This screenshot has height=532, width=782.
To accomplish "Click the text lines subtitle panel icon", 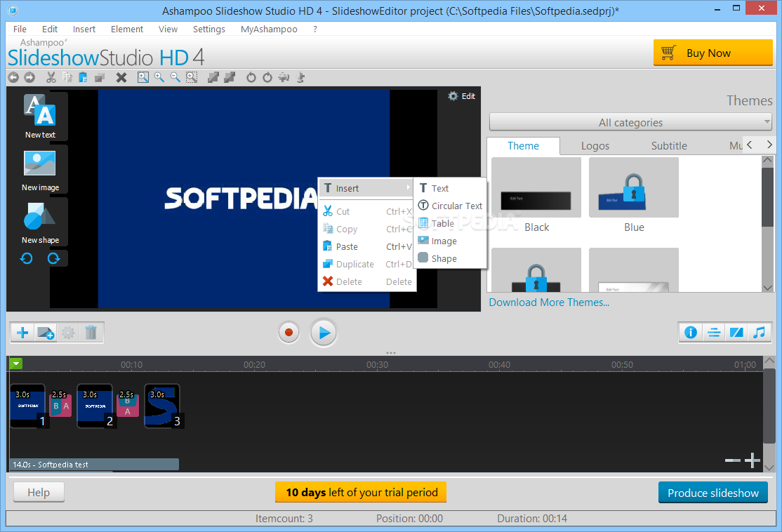I will (x=714, y=333).
